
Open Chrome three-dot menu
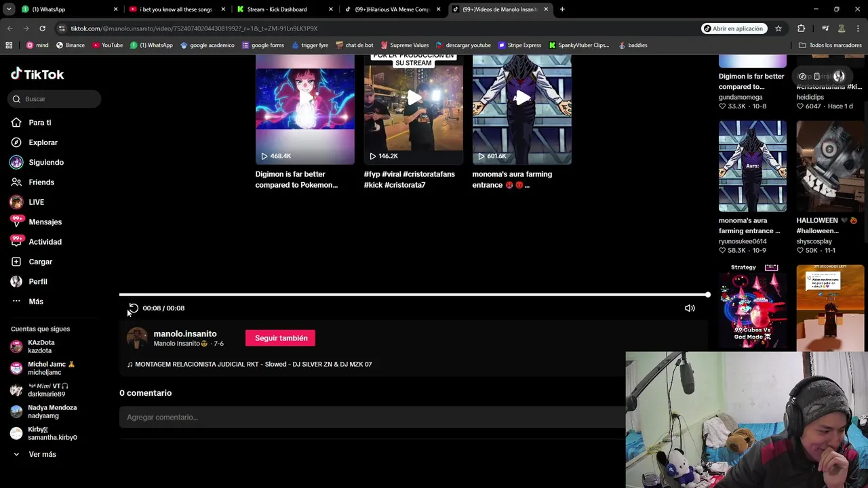pos(858,28)
